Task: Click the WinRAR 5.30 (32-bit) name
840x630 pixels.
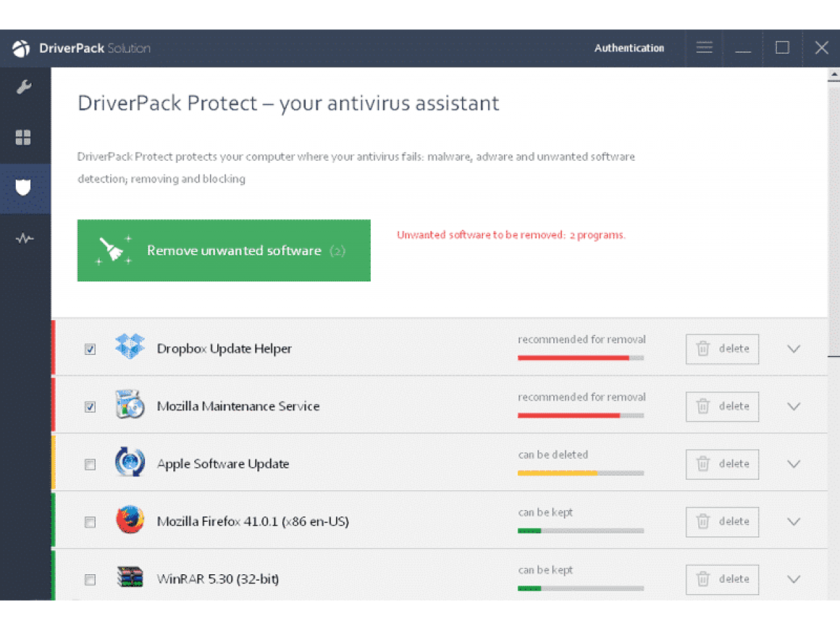Action: click(x=218, y=579)
